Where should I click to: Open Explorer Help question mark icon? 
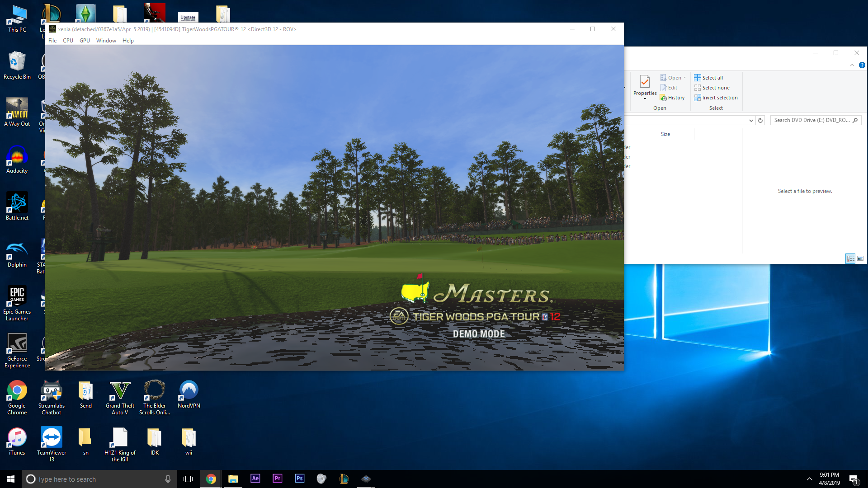862,66
